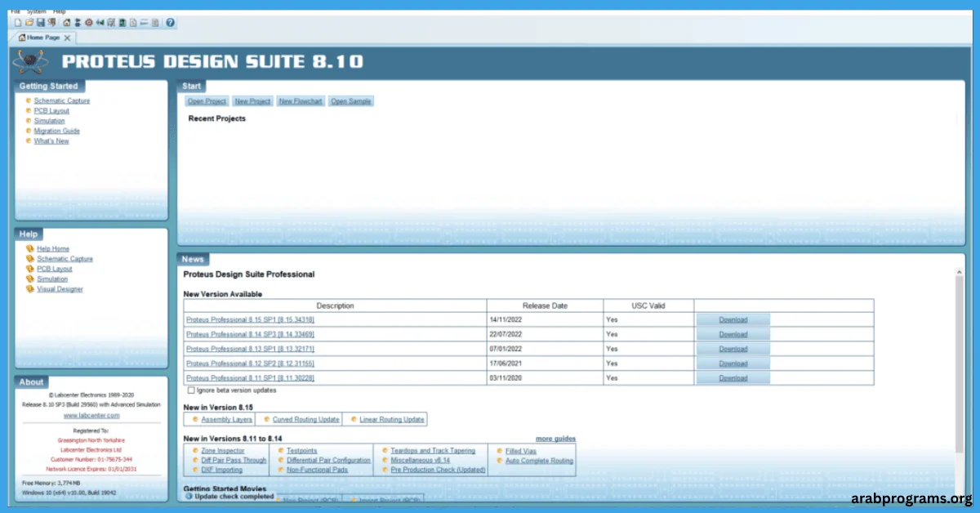
Task: Open the Project Notes toolbar icon
Action: pos(155,23)
